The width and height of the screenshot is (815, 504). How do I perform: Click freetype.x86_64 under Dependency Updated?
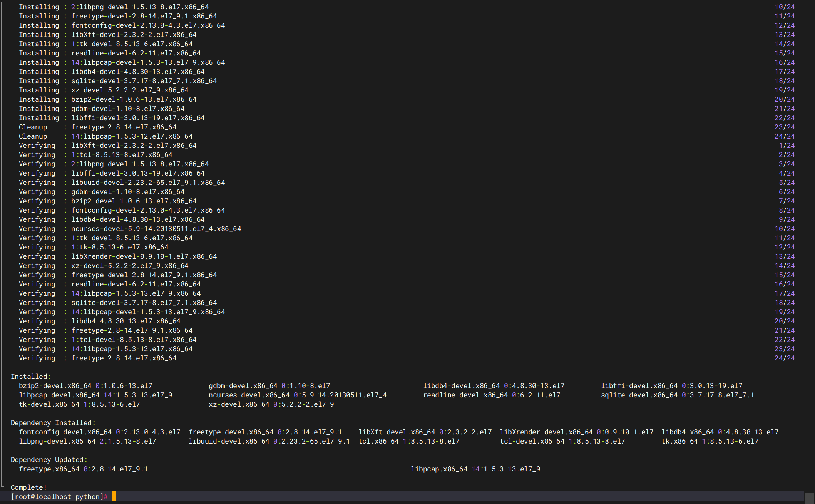(x=49, y=469)
